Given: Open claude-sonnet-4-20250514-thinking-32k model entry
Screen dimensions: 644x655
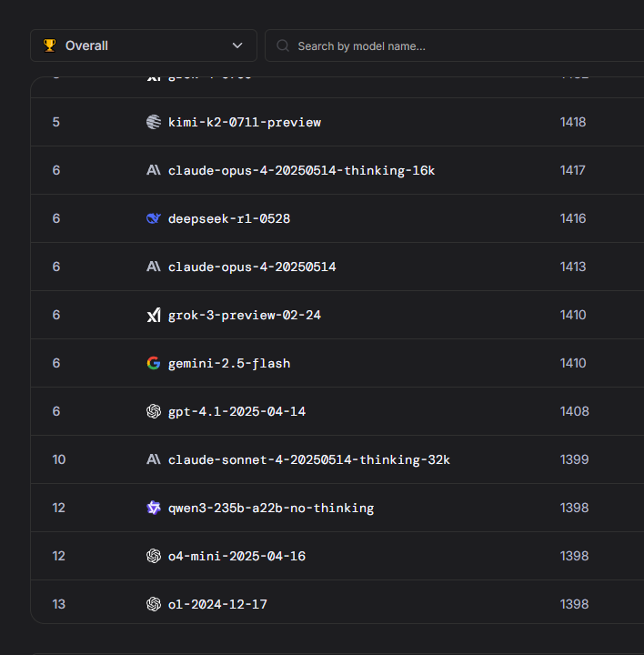Looking at the screenshot, I should click(308, 459).
